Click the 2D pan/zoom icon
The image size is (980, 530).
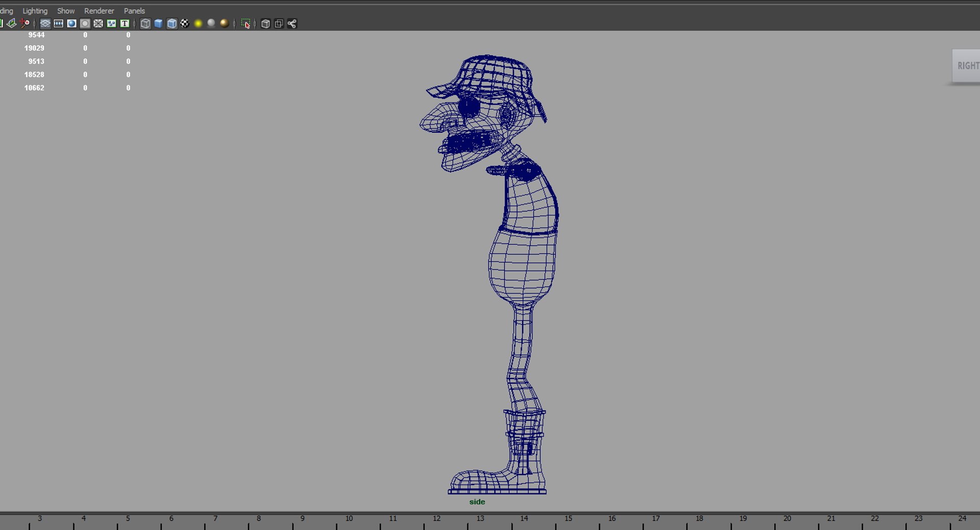pyautogui.click(x=24, y=23)
